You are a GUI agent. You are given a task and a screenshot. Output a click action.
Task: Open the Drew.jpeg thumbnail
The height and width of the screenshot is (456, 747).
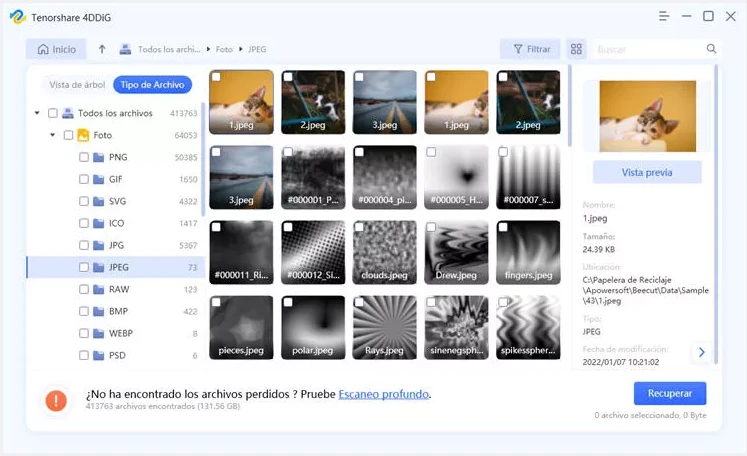456,253
